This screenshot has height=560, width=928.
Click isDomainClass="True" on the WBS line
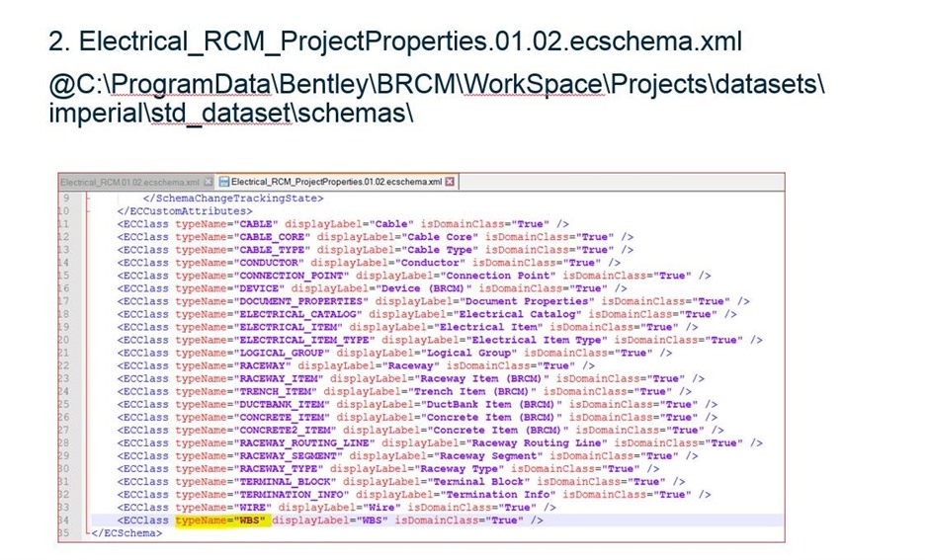click(460, 520)
